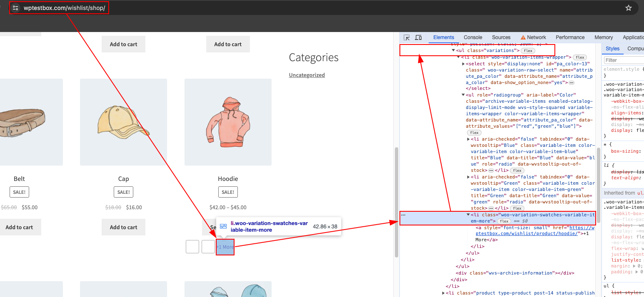The height and width of the screenshot is (297, 644).
Task: Open the Console tab
Action: [473, 37]
